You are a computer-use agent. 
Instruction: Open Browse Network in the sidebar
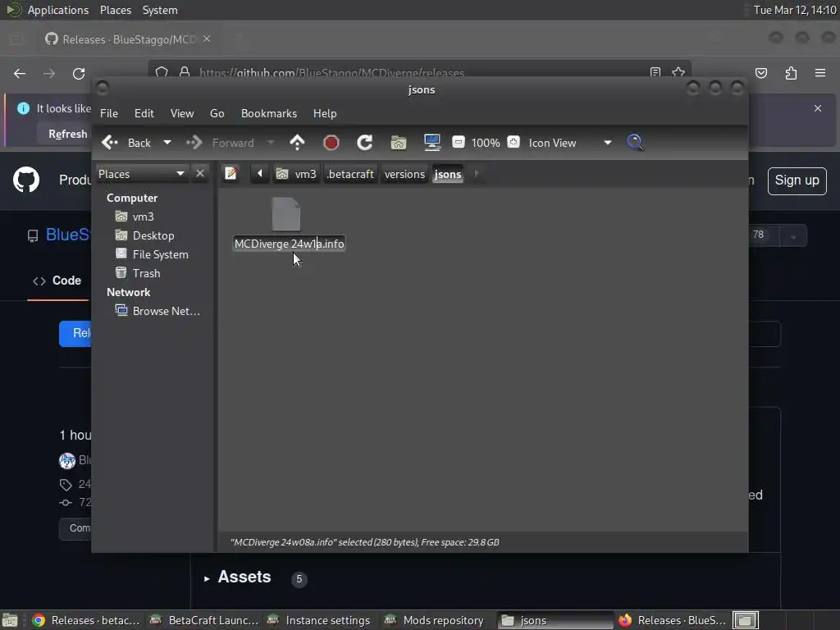click(158, 311)
